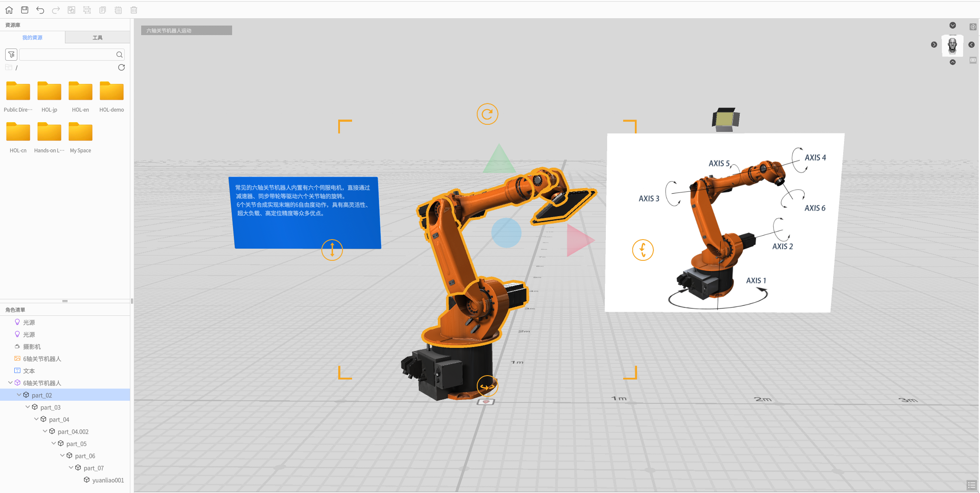
Task: Select the 6轴关节机器人 image row
Action: 65,359
